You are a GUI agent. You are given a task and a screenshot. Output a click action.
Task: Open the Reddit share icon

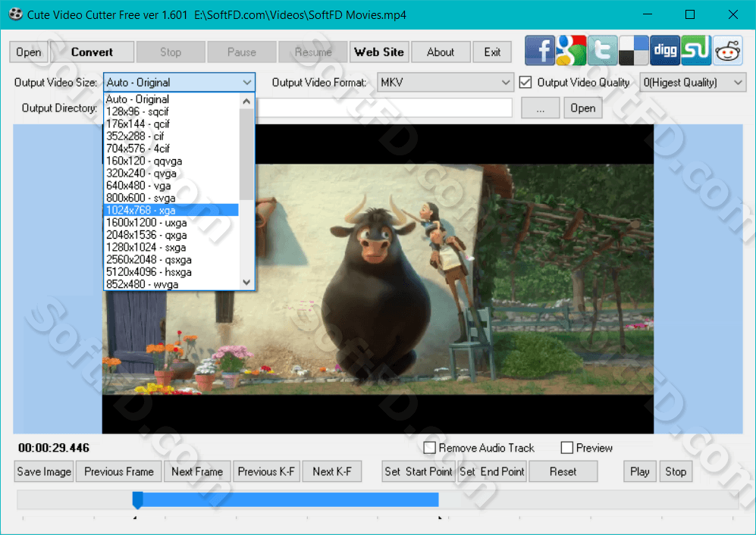(x=727, y=50)
